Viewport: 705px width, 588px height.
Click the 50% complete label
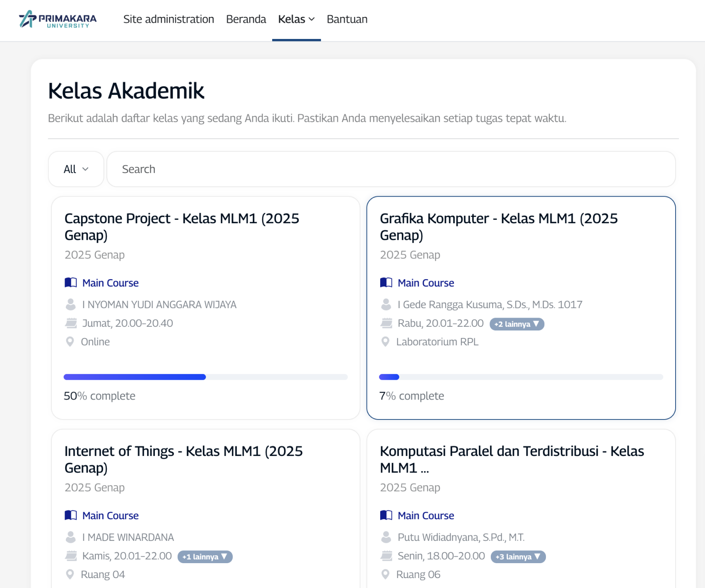pyautogui.click(x=99, y=396)
